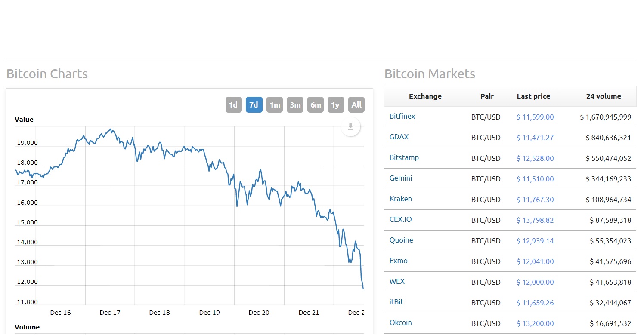Visit the Bitstamp exchange page

[x=404, y=157]
